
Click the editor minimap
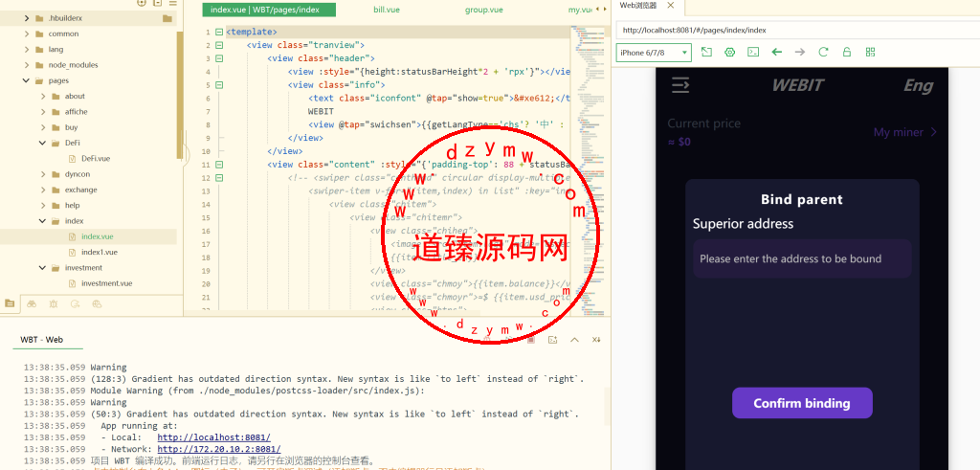tap(590, 168)
